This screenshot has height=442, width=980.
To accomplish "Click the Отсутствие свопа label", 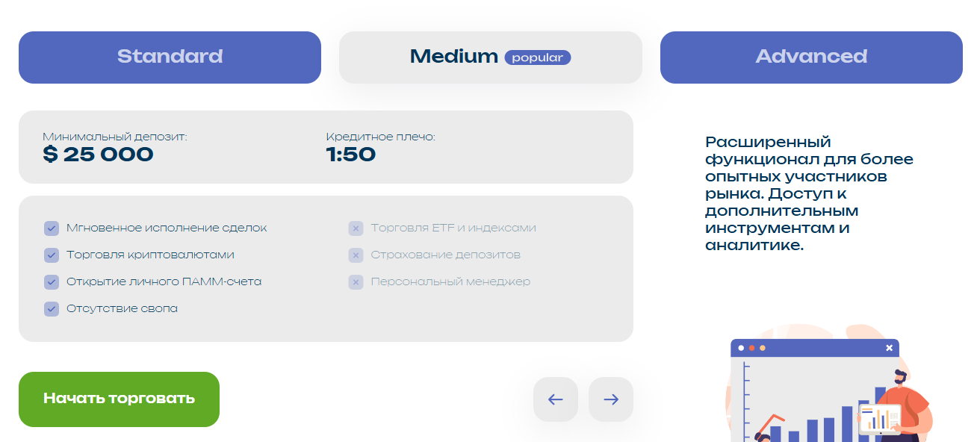I will point(122,309).
